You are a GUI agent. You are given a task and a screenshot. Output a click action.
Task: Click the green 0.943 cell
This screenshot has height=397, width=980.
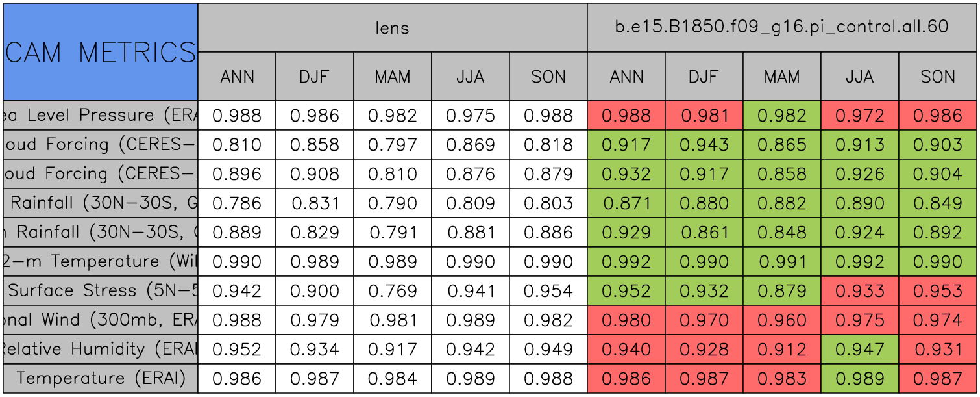(x=704, y=145)
